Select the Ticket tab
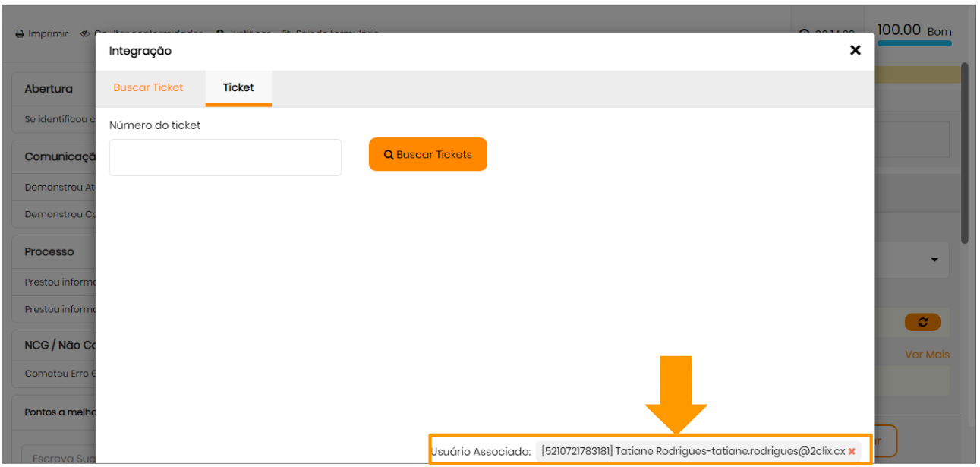The width and height of the screenshot is (980, 467). tap(238, 87)
